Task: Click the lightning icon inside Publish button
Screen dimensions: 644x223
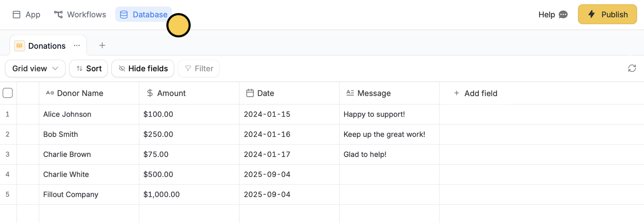Action: [592, 14]
